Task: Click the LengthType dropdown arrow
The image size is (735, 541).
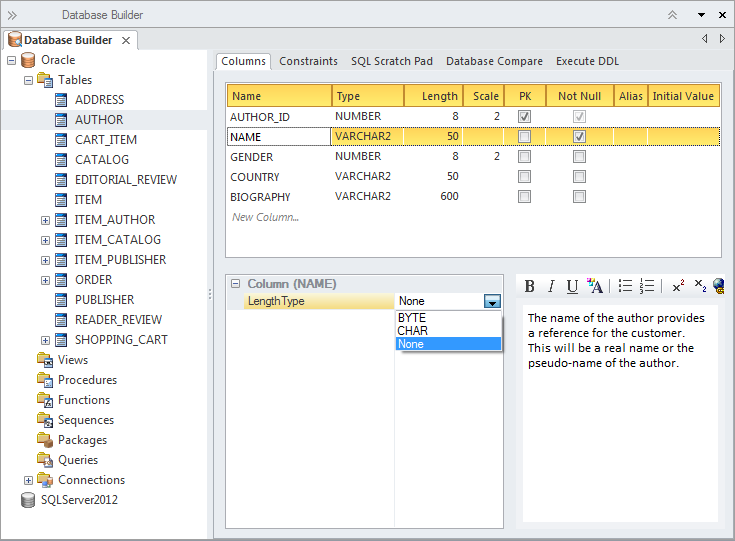Action: [491, 301]
